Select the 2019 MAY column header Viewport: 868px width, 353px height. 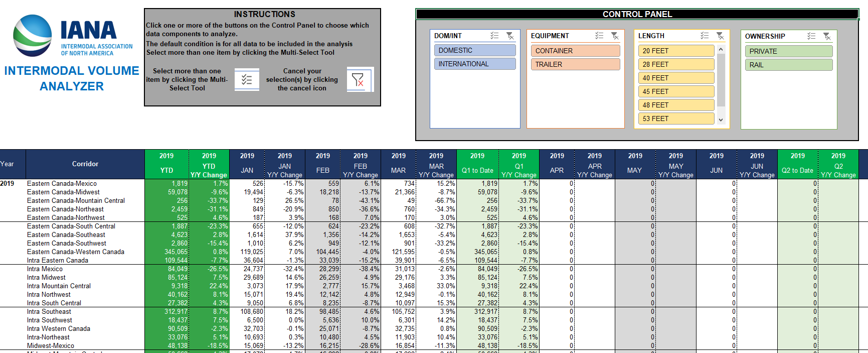pyautogui.click(x=635, y=164)
